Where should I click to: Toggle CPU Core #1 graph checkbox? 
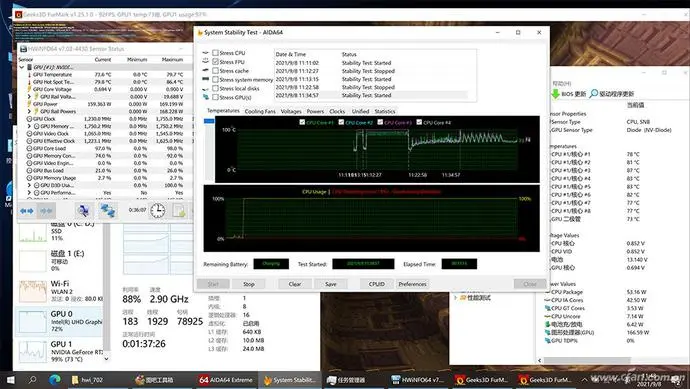click(302, 122)
